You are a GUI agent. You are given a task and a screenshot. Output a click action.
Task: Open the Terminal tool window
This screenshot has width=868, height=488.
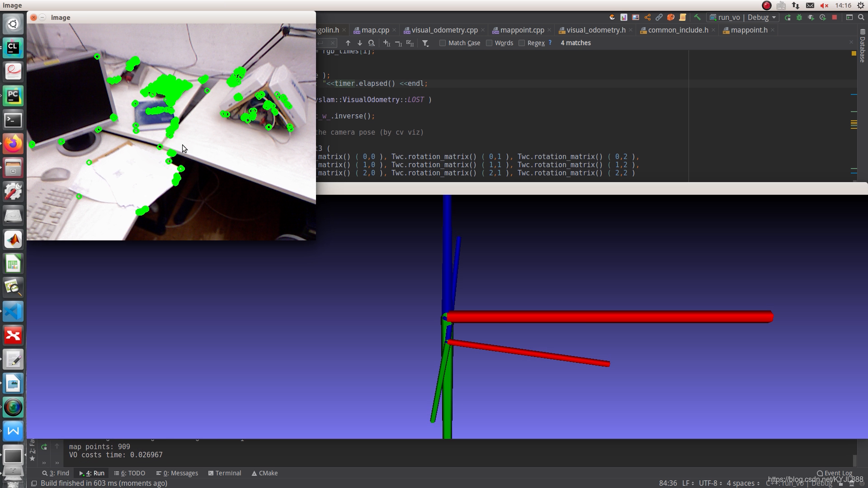[225, 473]
